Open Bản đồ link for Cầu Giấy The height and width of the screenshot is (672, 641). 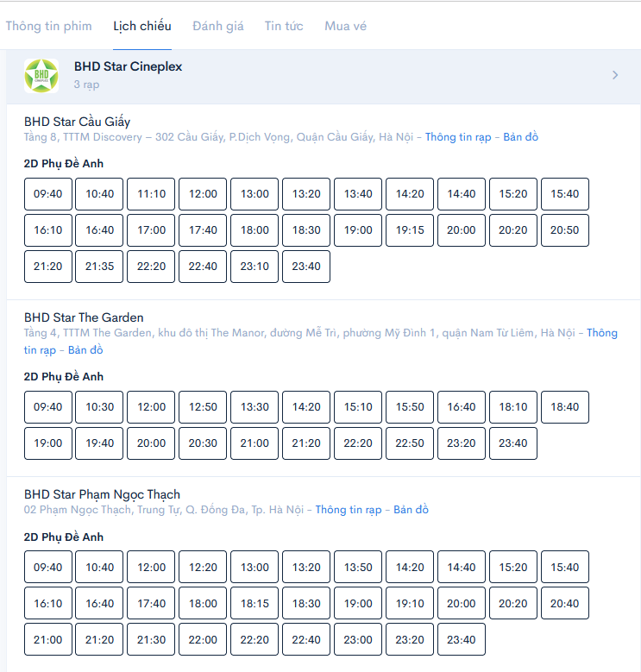point(520,137)
